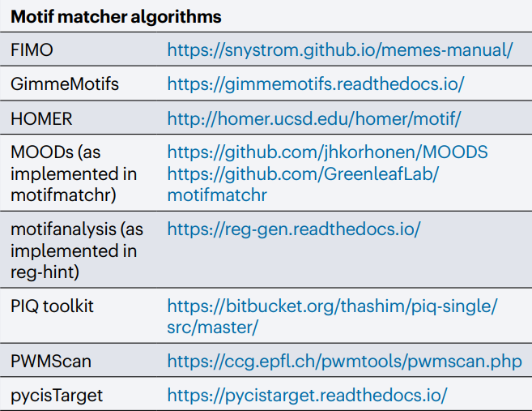This screenshot has width=532, height=411.
Task: Select the PWMScan row label
Action: 51,361
